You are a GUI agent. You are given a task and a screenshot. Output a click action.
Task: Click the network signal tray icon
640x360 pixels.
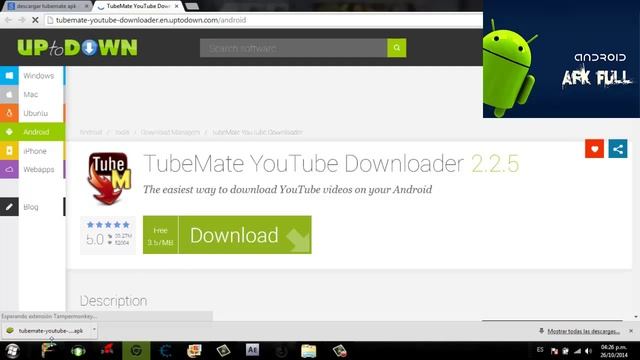point(577,351)
